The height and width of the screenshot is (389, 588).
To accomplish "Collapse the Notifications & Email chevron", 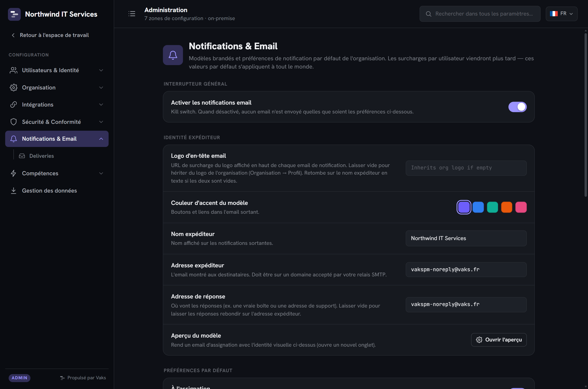I will click(x=101, y=139).
